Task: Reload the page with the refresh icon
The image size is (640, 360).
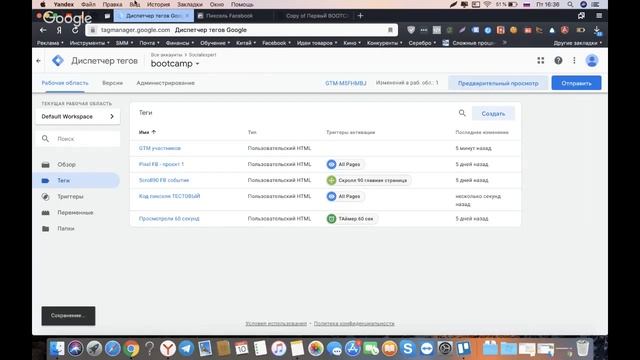Action: [x=75, y=30]
